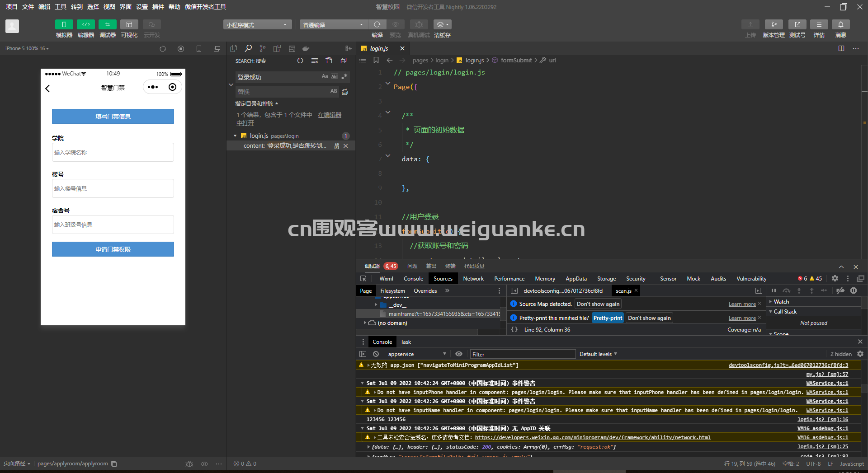Split the editor with split icon
This screenshot has width=868, height=473.
pos(841,48)
